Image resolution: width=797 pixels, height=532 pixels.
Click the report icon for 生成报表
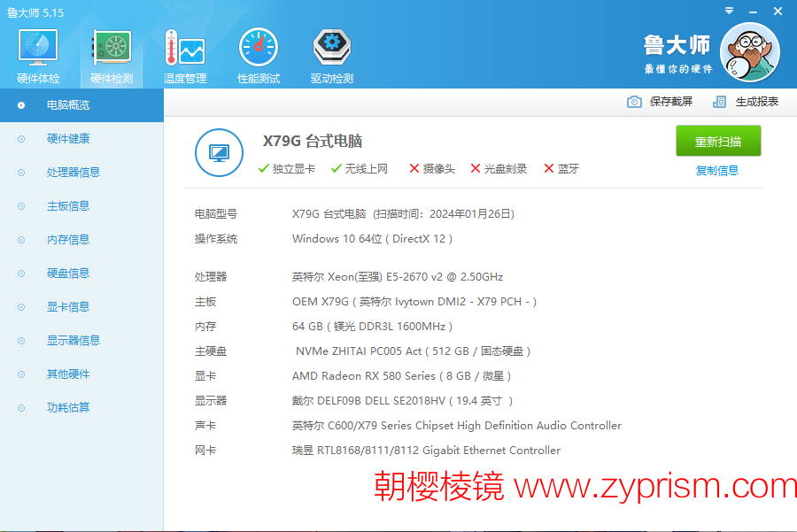click(719, 102)
